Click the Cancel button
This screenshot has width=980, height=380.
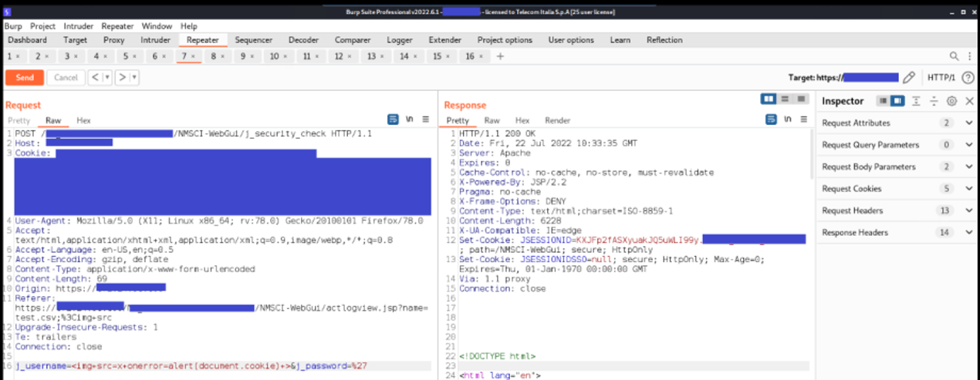pyautogui.click(x=66, y=77)
